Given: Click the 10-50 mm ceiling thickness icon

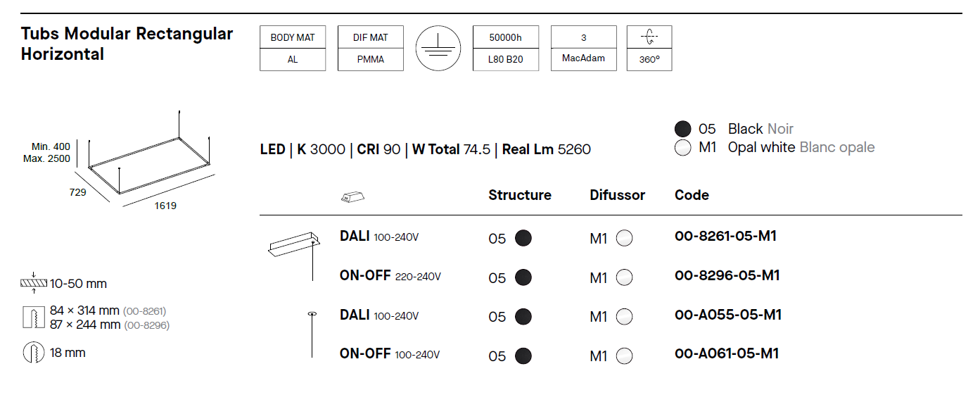Looking at the screenshot, I should pyautogui.click(x=33, y=284).
